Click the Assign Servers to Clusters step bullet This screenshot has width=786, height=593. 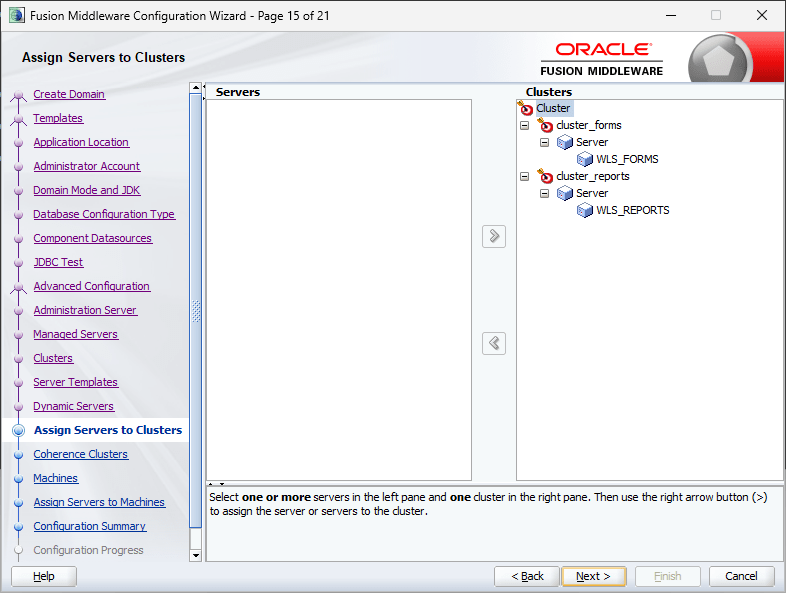tap(19, 430)
